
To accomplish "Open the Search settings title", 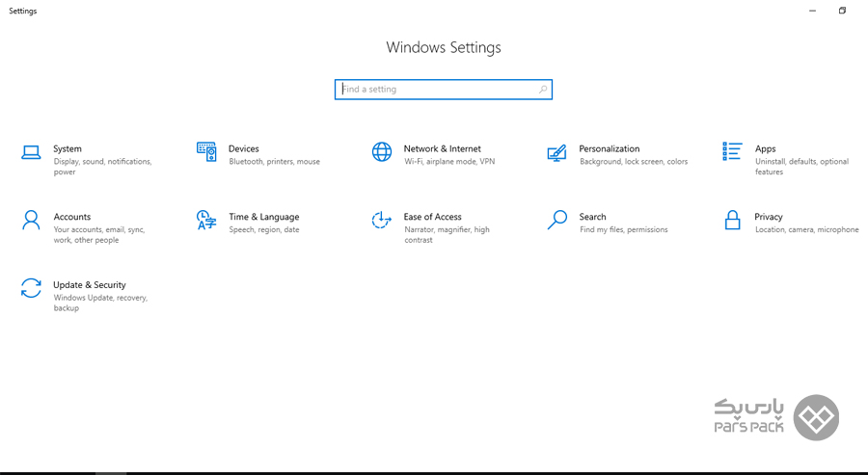I will [x=592, y=217].
